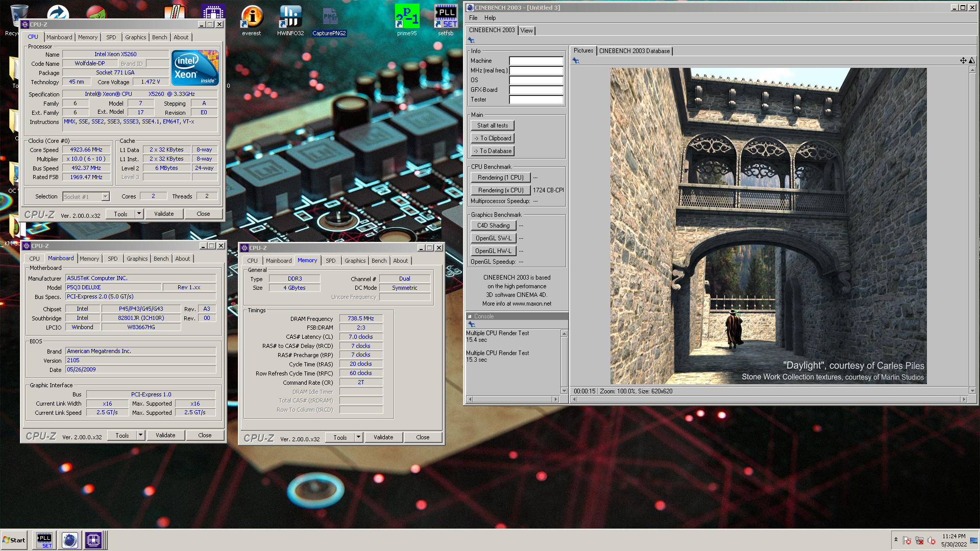The height and width of the screenshot is (551, 980).
Task: Click the pin icon in the Pictures panel
Action: [x=576, y=61]
